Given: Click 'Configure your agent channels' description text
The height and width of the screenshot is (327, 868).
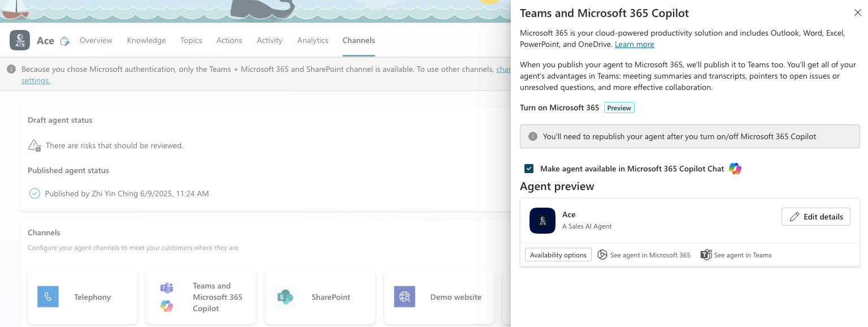Looking at the screenshot, I should [134, 248].
